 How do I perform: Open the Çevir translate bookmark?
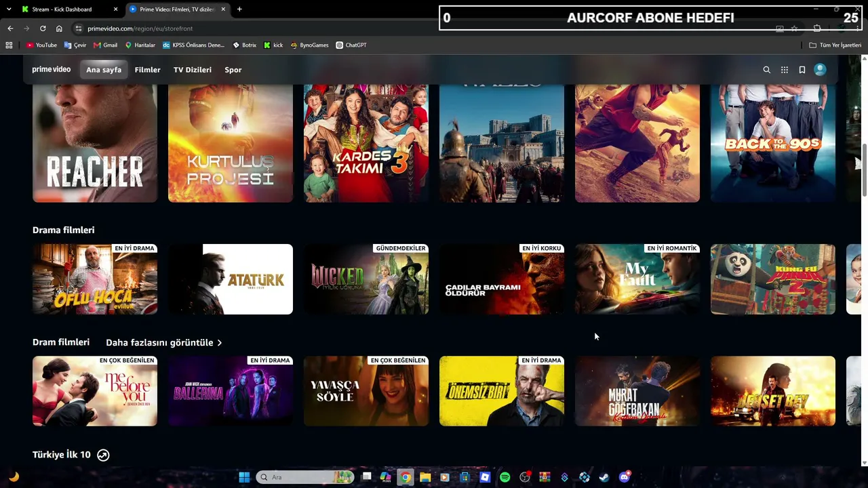(75, 45)
